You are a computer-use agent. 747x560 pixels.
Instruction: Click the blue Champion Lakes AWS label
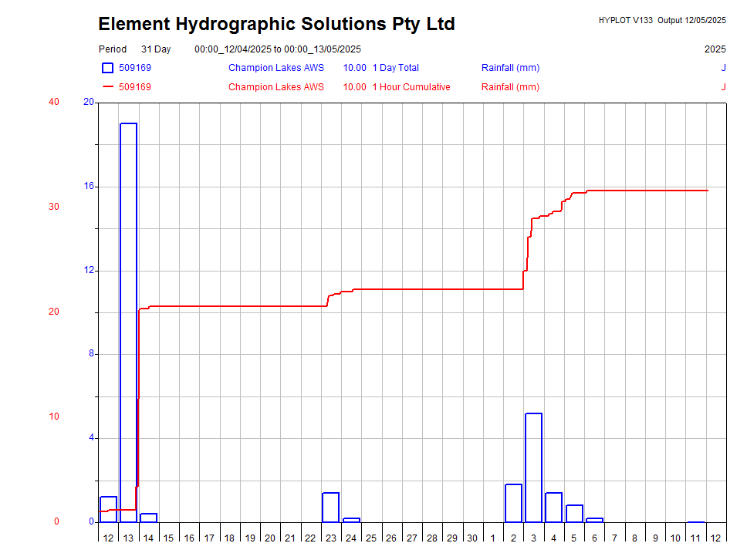pyautogui.click(x=275, y=68)
